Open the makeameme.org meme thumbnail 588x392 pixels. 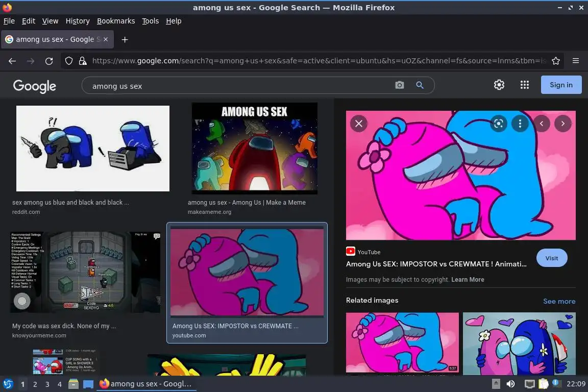pos(254,148)
